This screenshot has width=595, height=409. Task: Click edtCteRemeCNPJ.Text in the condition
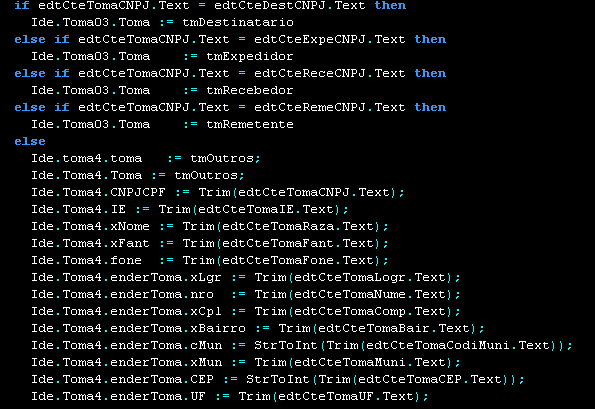pyautogui.click(x=330, y=107)
